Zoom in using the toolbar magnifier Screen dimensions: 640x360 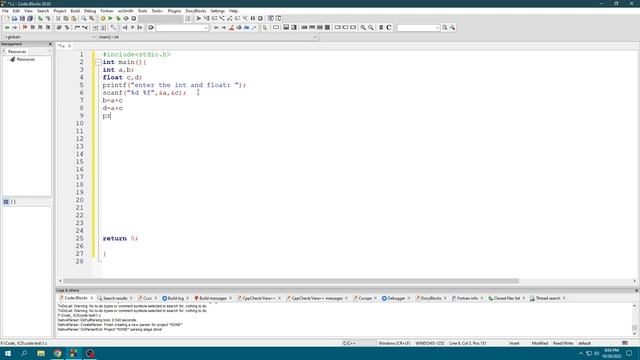363,27
